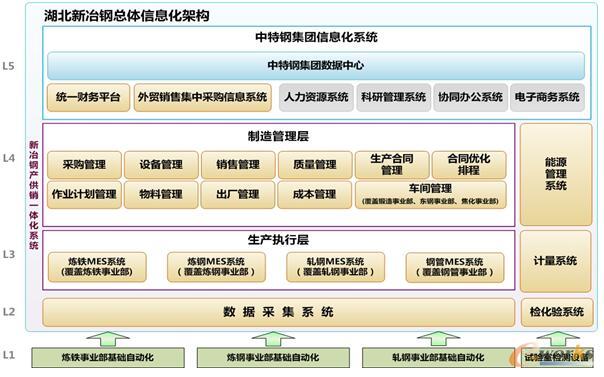604x377 pixels.
Task: Click the 人力资源系统 gray box
Action: [x=316, y=97]
